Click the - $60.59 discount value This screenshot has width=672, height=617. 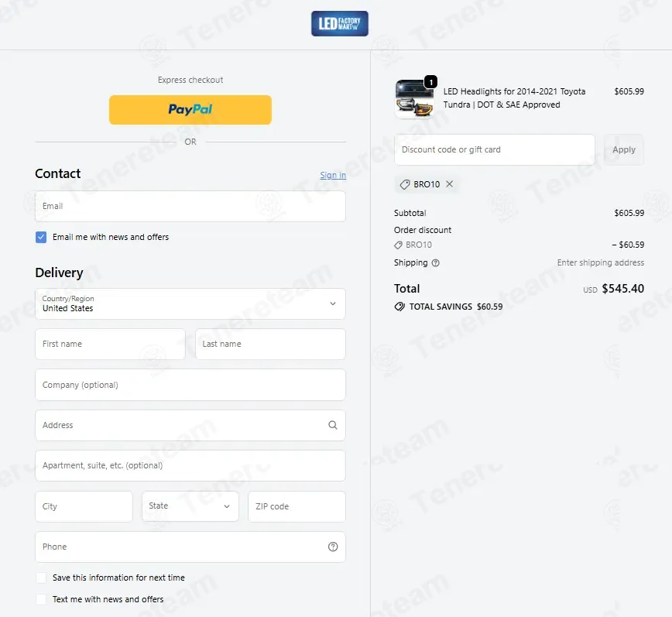tap(628, 245)
